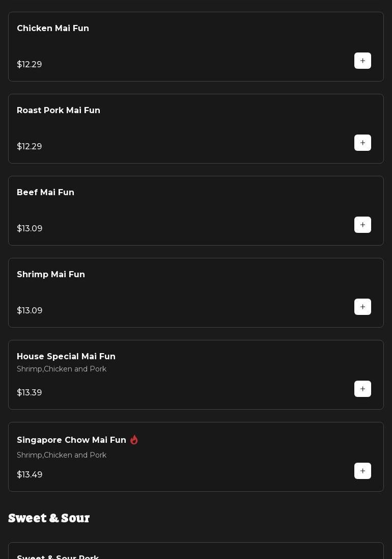
Task: Add House Special Mai Fun to cart
Action: point(362,389)
